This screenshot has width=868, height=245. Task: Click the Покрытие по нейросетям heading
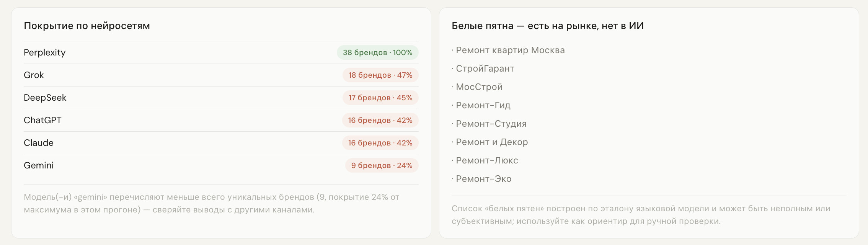pos(87,26)
